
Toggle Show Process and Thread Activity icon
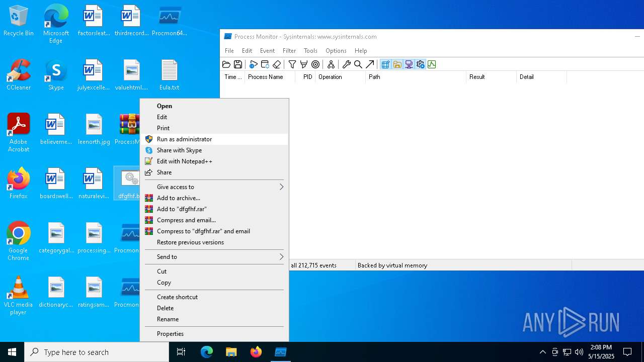(420, 64)
